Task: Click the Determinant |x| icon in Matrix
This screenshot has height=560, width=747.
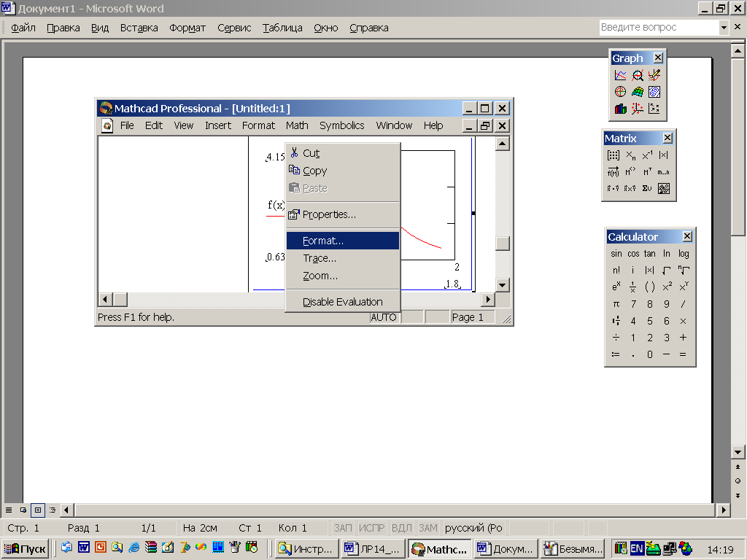Action: (x=664, y=155)
